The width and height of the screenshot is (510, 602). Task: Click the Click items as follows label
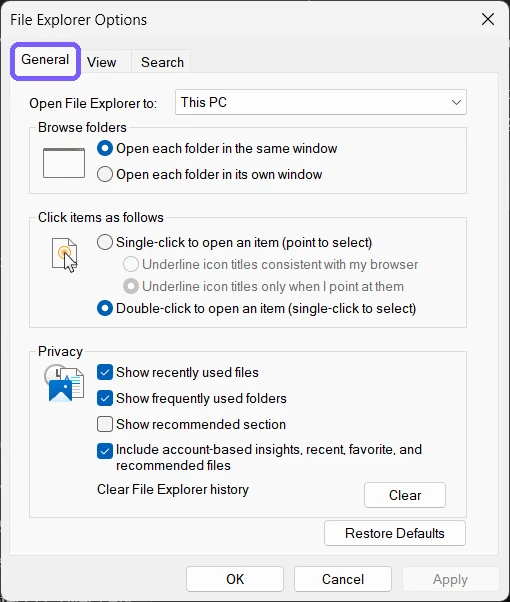[x=101, y=217]
